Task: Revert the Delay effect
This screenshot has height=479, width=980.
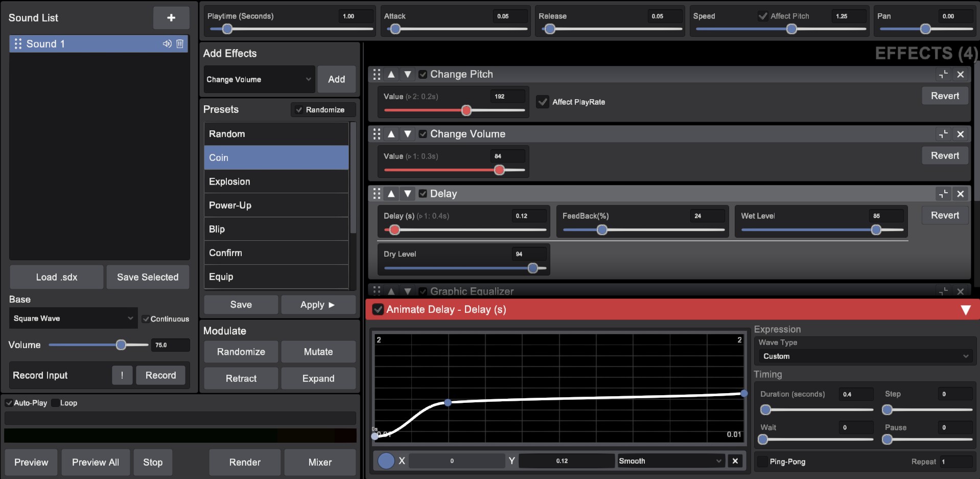Action: click(x=945, y=215)
